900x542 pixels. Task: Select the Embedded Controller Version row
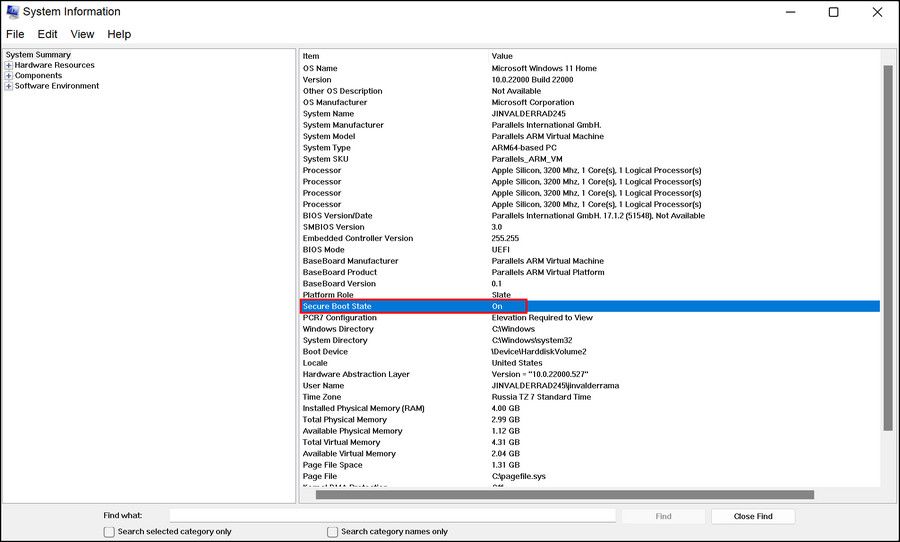(590, 238)
